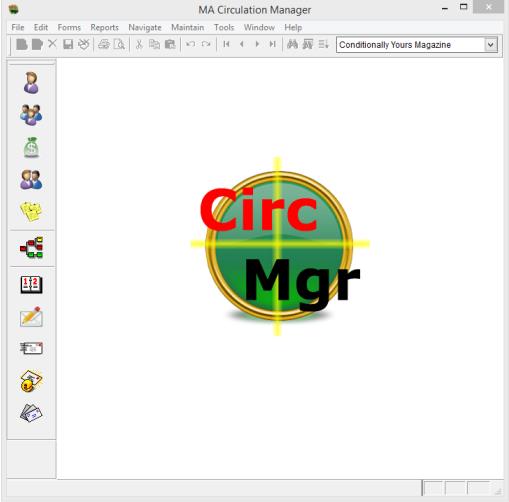Screen dimensions: 509x502
Task: Open the Navigate menu
Action: [x=145, y=27]
